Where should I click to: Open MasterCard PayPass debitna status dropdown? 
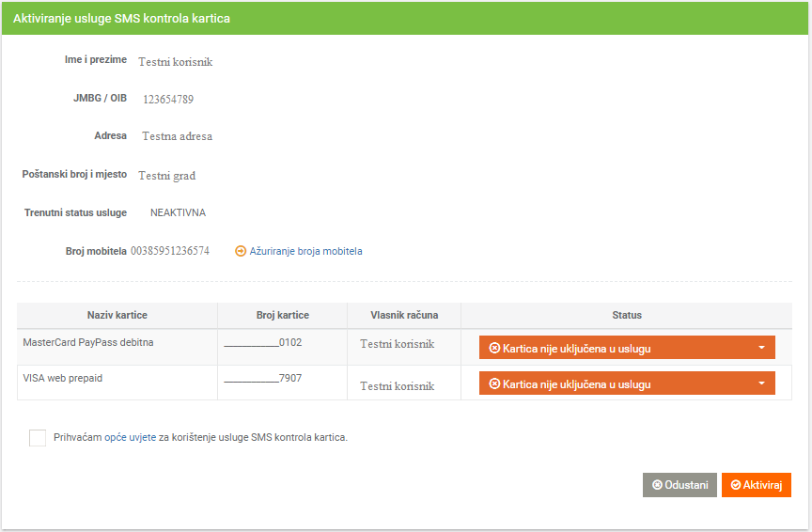pos(626,348)
